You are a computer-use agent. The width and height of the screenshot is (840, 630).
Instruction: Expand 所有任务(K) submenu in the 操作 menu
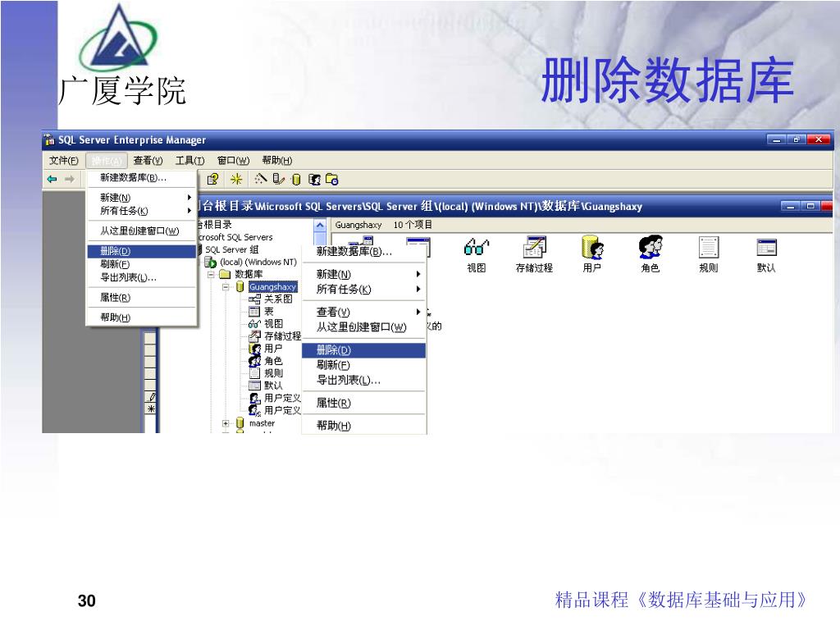coord(141,211)
